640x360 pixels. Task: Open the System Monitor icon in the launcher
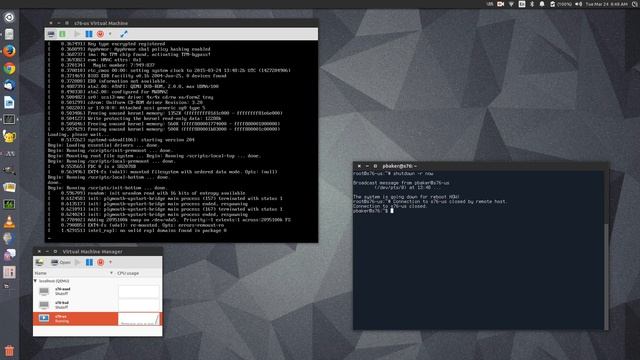coord(9,204)
